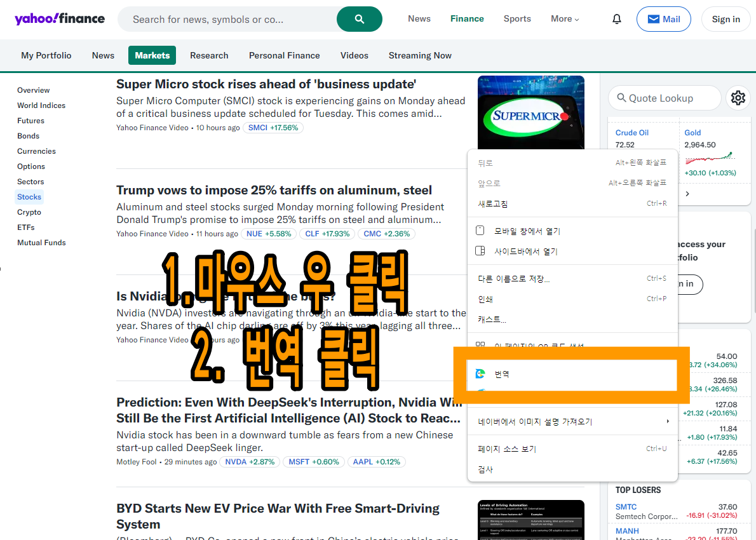The height and width of the screenshot is (540, 756).
Task: Switch to News tab in navigation bar
Action: click(x=103, y=55)
